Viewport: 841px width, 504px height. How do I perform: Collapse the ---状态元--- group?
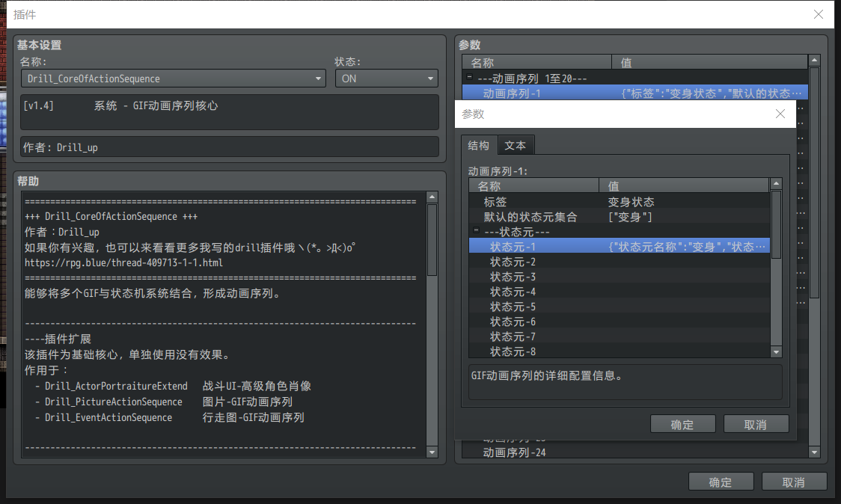point(476,230)
